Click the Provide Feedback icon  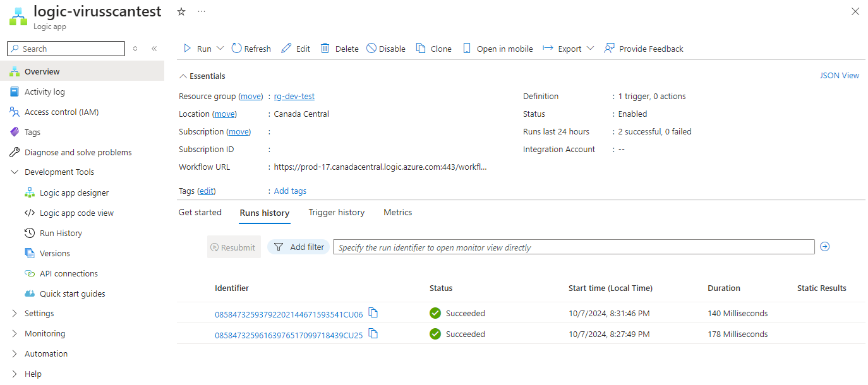tap(609, 49)
